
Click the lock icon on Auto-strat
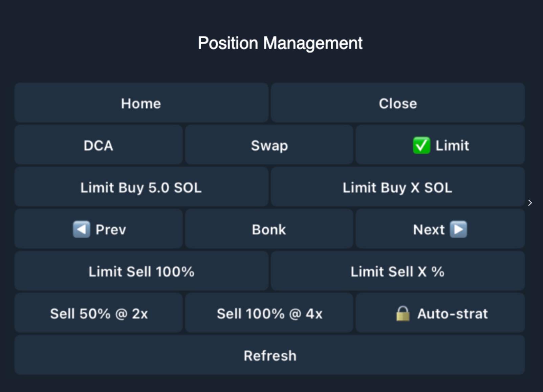click(x=403, y=313)
